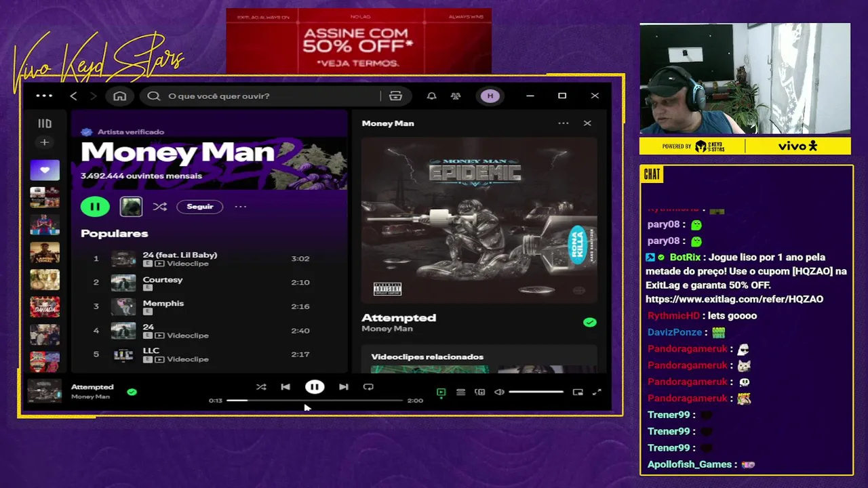
Task: Click the Epidemic album cover art
Action: [x=479, y=220]
